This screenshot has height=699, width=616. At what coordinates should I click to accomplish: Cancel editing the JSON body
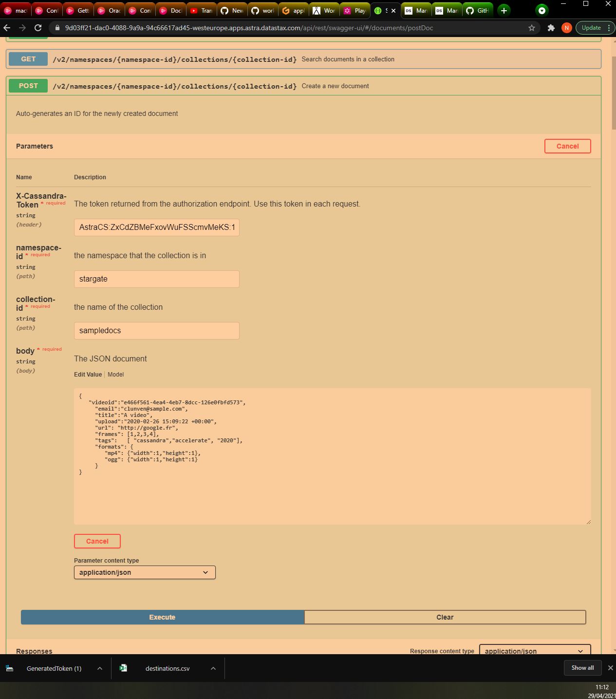[x=97, y=541]
